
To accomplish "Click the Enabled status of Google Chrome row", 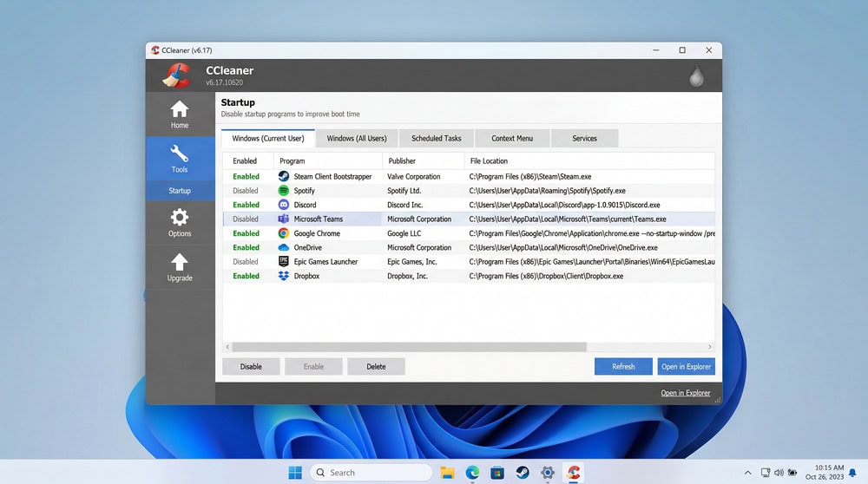I will point(246,233).
